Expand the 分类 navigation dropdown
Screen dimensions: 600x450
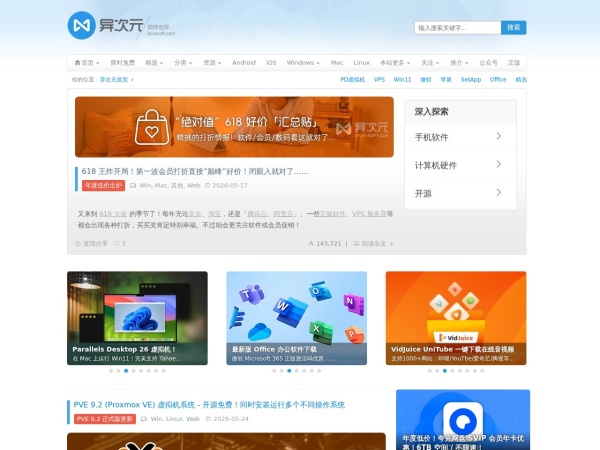[x=183, y=63]
